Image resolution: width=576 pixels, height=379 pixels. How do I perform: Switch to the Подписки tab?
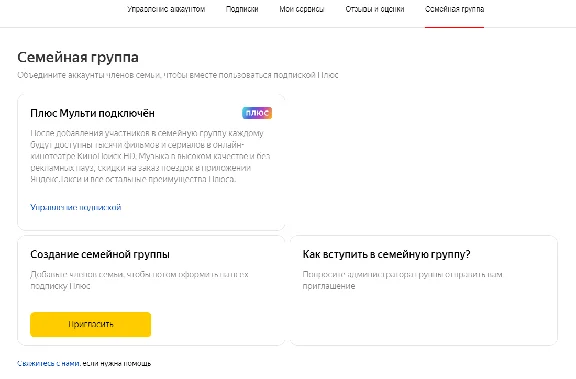point(242,9)
